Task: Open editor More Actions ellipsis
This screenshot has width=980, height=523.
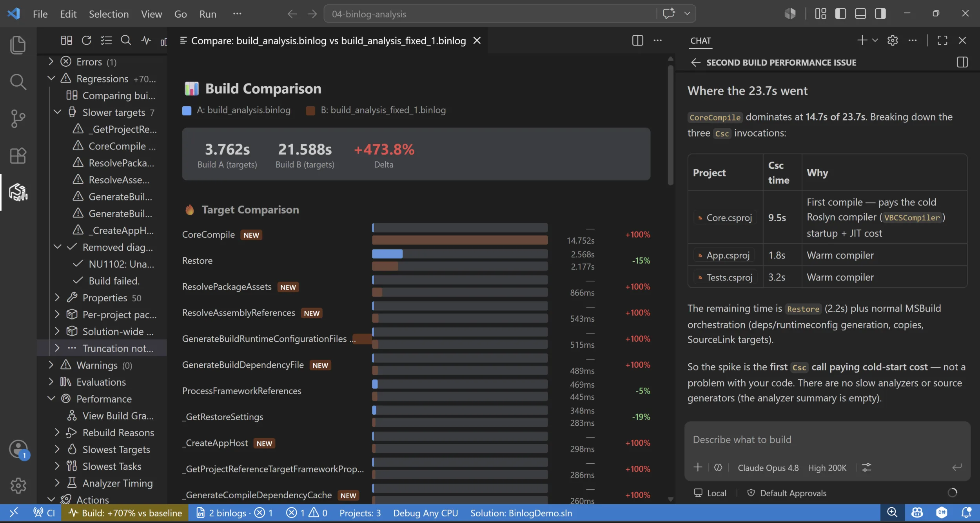Action: pos(657,40)
